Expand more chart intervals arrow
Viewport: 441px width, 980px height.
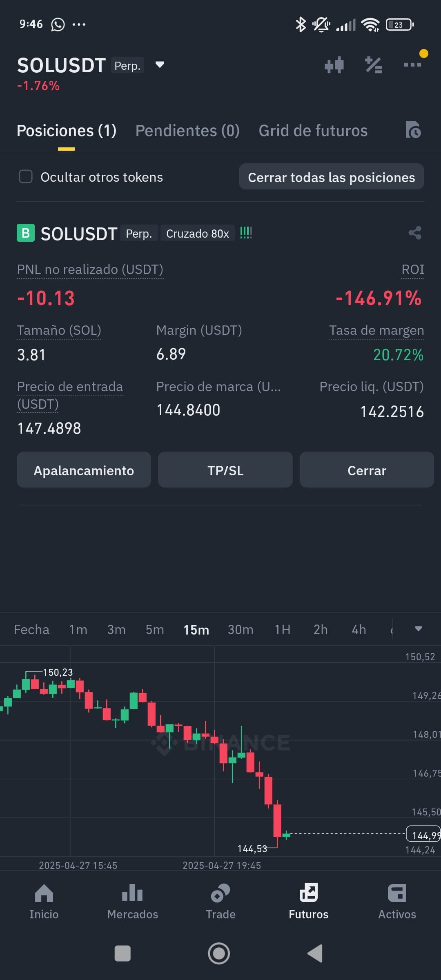tap(418, 629)
